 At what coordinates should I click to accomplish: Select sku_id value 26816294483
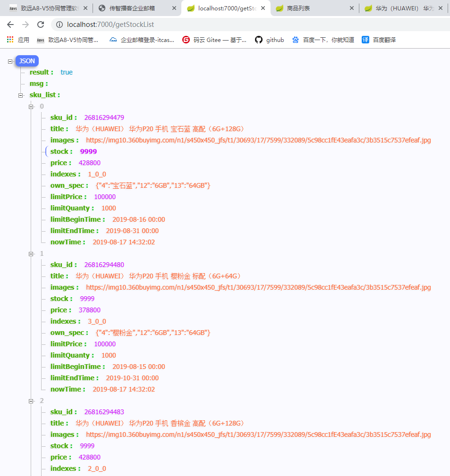tap(104, 412)
